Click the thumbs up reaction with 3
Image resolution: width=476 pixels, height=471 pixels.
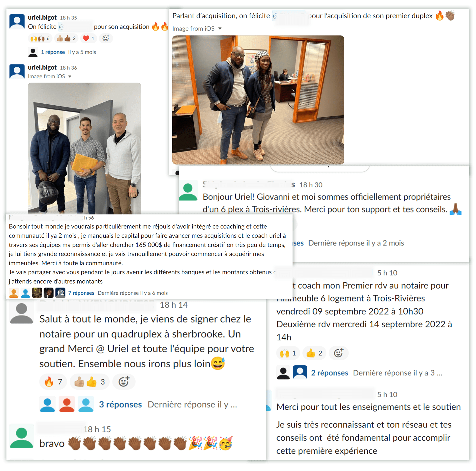(89, 382)
